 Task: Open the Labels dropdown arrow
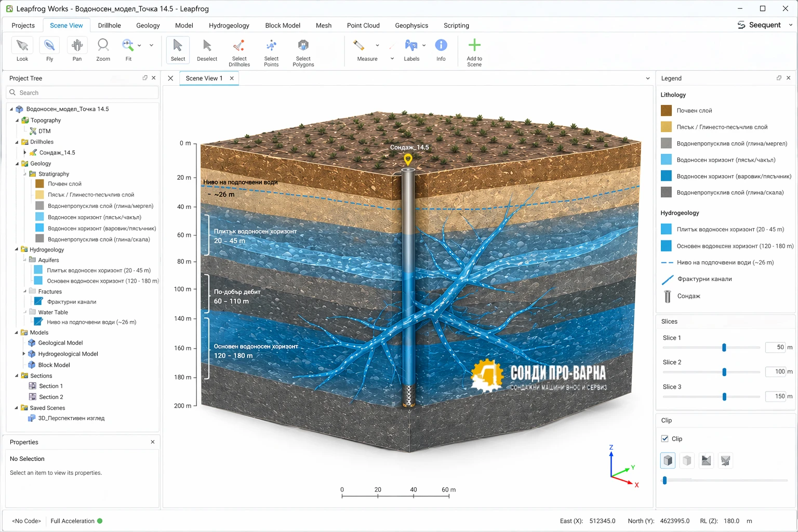pyautogui.click(x=424, y=46)
